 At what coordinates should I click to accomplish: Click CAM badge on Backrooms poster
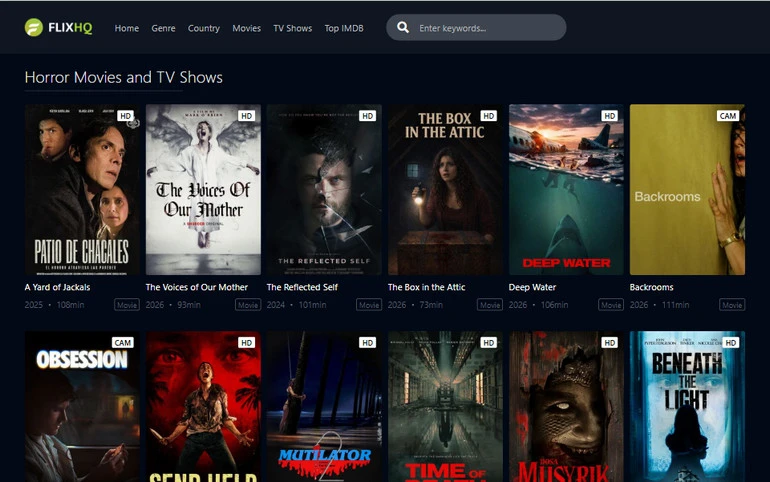(728, 116)
